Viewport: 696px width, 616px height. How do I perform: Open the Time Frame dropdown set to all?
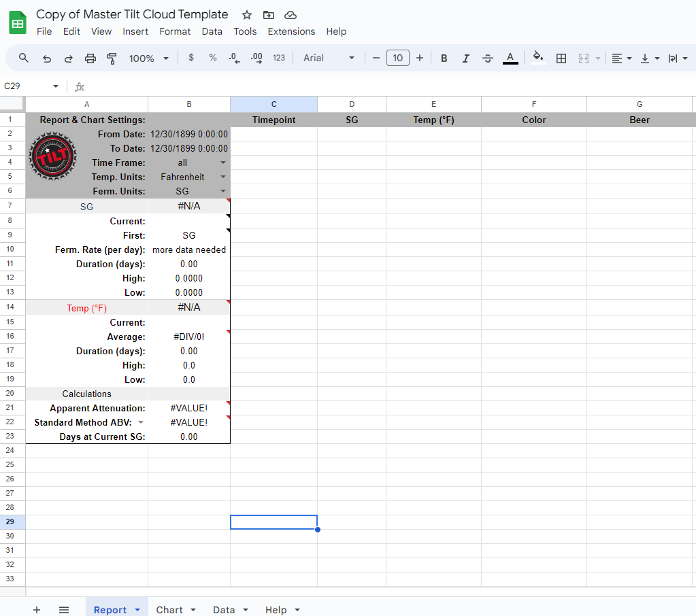(x=222, y=163)
